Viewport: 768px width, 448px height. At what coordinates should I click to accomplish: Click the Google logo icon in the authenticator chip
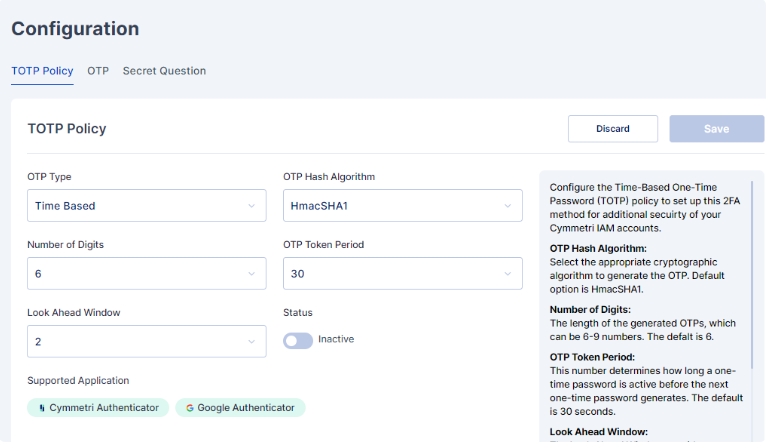190,408
